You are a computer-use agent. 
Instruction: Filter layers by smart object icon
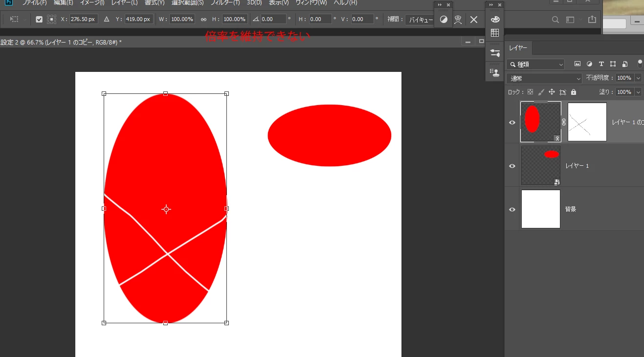pyautogui.click(x=624, y=64)
